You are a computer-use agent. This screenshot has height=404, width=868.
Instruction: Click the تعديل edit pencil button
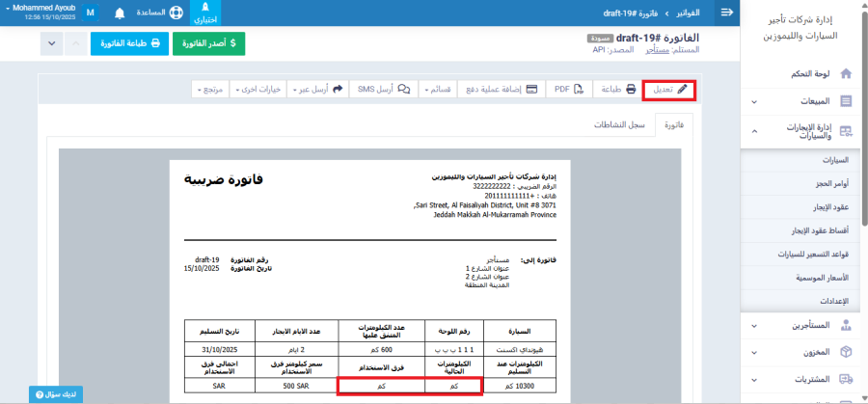click(x=669, y=89)
